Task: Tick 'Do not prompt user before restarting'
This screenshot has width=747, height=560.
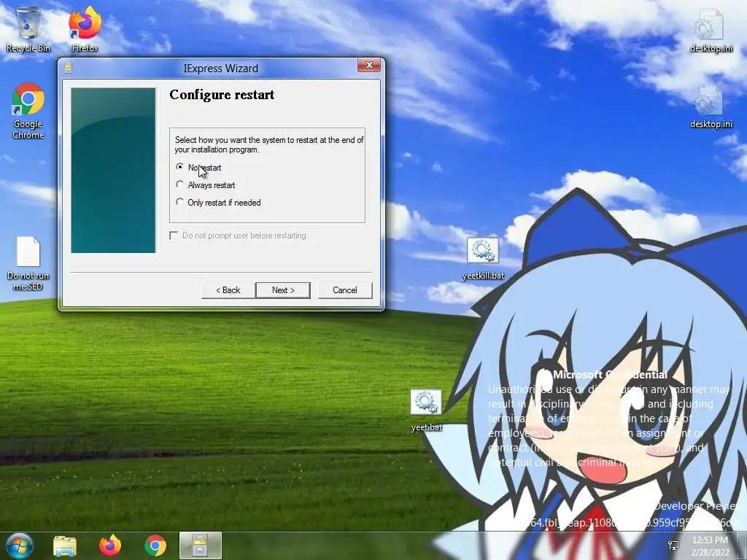Action: [238, 236]
